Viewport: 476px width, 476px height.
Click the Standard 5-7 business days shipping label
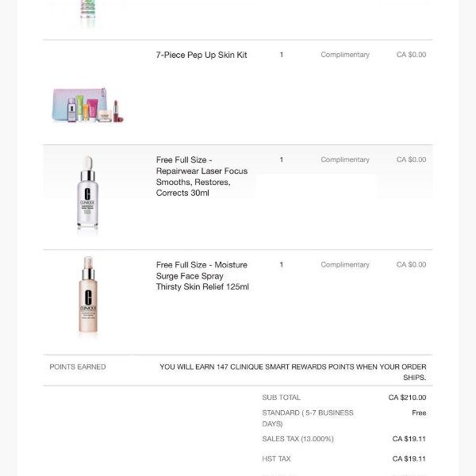pyautogui.click(x=308, y=418)
